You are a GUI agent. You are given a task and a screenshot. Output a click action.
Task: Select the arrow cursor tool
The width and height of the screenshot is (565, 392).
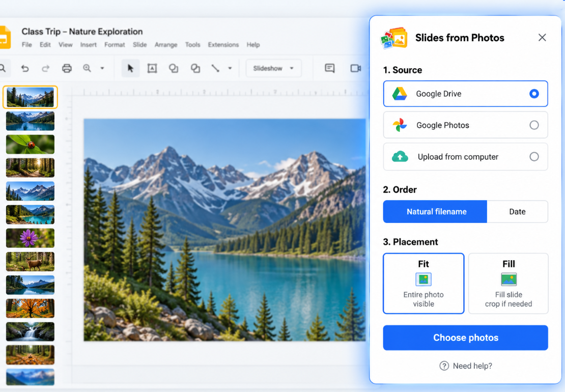tap(130, 68)
